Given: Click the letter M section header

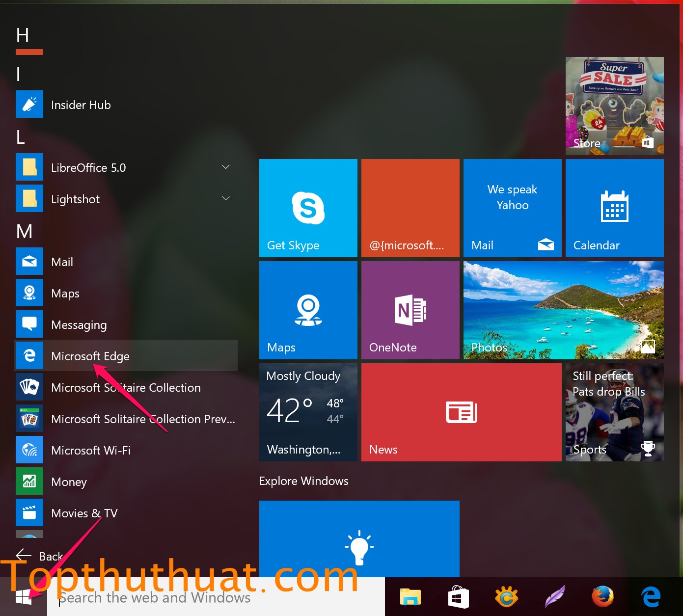Looking at the screenshot, I should [x=25, y=232].
